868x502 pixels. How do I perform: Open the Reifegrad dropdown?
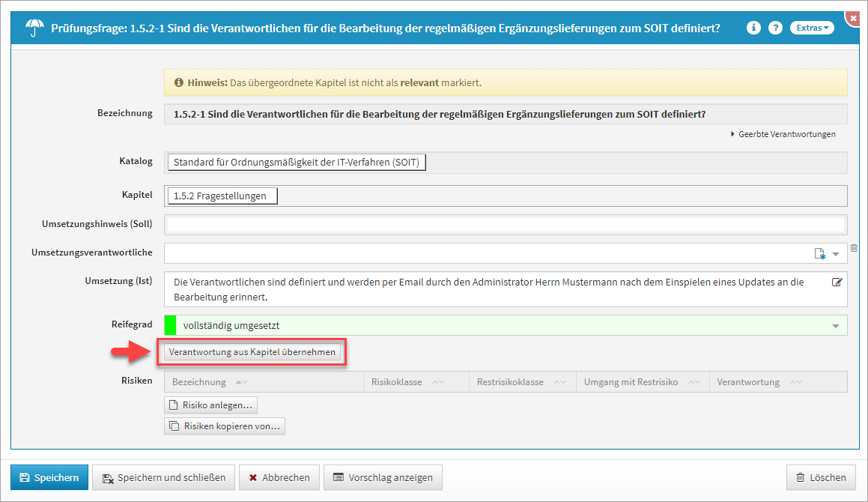pyautogui.click(x=836, y=326)
